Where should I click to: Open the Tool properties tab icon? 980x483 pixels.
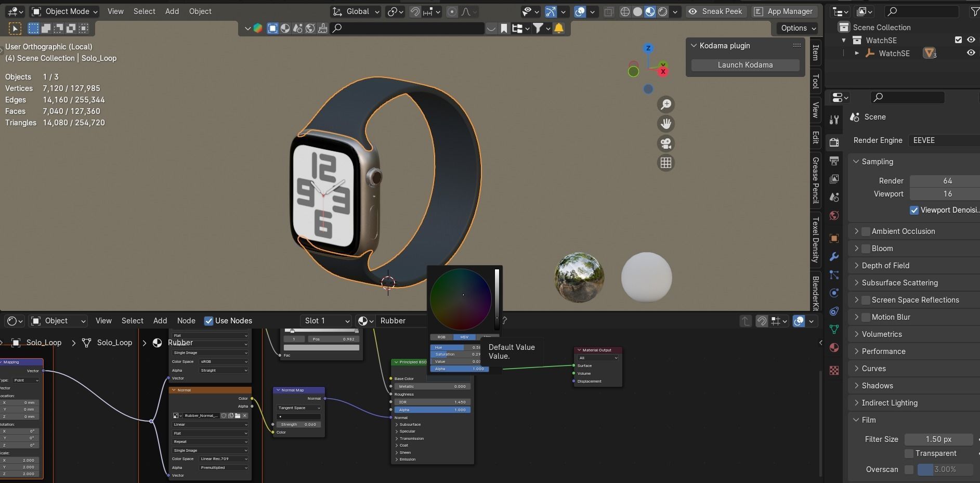point(834,120)
